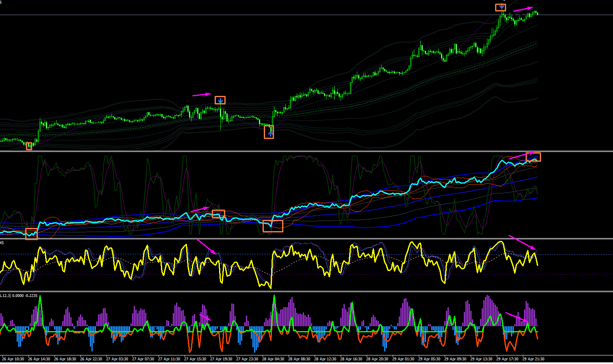
Task: Click the divider between price chart and cyan line panel
Action: click(306, 152)
